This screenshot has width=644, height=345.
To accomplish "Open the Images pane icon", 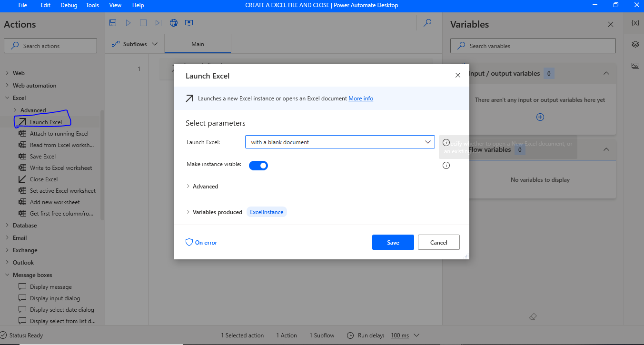I will 635,66.
